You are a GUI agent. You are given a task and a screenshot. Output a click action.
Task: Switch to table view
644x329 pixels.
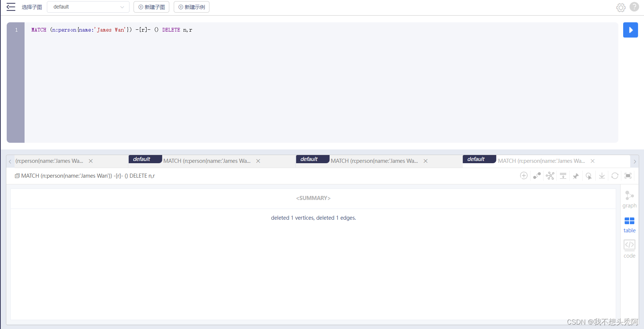tap(629, 225)
